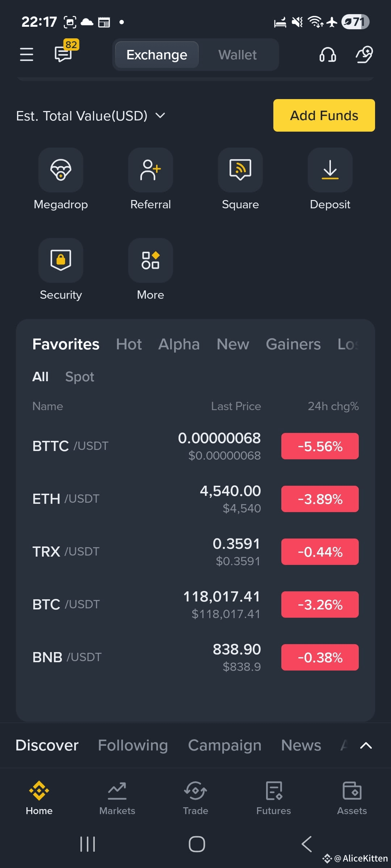Switch to Wallet mode
391x868 pixels.
click(x=237, y=55)
